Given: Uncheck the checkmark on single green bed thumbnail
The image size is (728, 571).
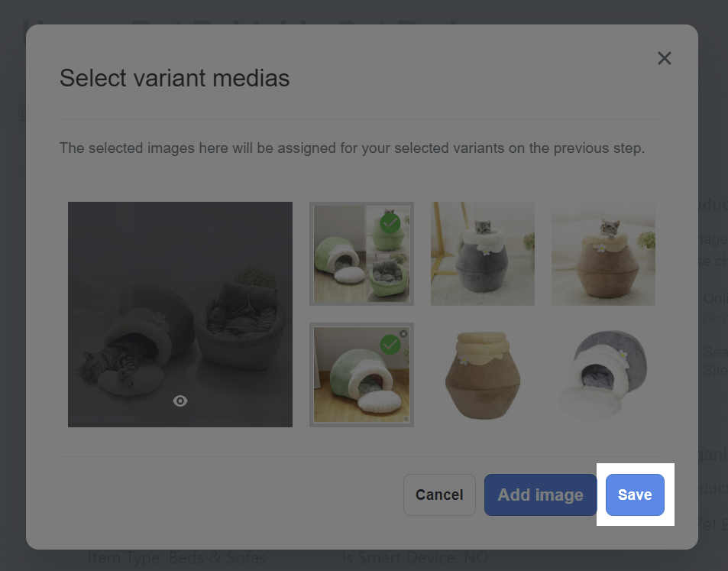Looking at the screenshot, I should [390, 344].
